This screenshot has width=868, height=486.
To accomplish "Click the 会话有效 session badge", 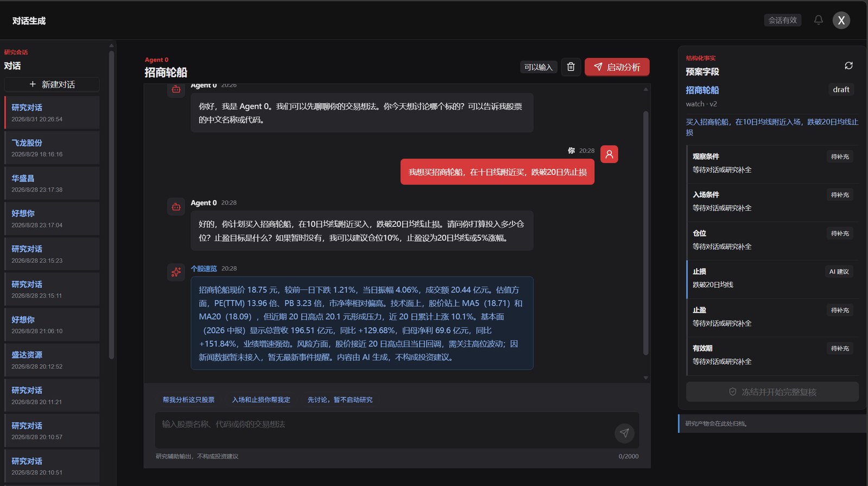I will click(x=782, y=20).
